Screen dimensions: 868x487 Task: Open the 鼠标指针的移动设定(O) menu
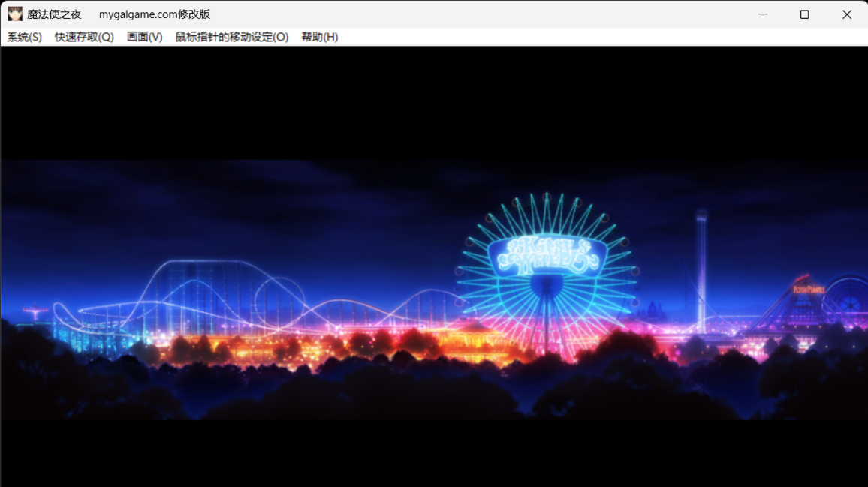232,37
